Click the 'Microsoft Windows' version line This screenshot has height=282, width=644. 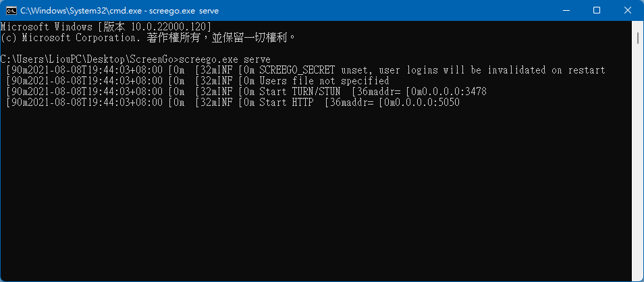[x=106, y=27]
